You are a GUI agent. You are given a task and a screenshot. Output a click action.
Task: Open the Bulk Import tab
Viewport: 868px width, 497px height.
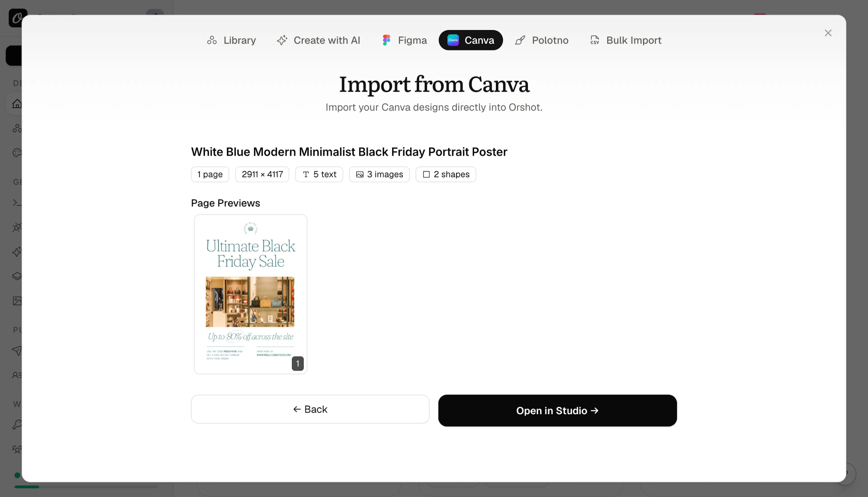tap(626, 40)
